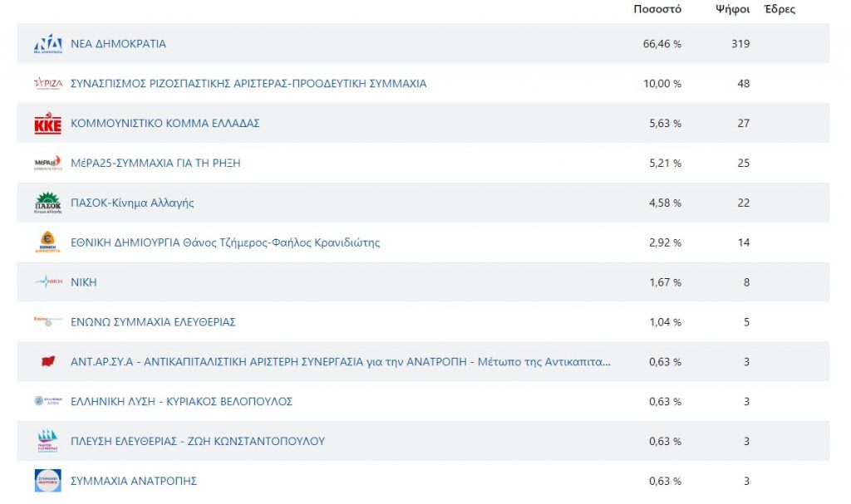
Task: Click the 0,63 % value for ΣΥΜΜΑΧΙΑ ΑΝΑΤΡΟΠΗΣ
Action: (666, 481)
